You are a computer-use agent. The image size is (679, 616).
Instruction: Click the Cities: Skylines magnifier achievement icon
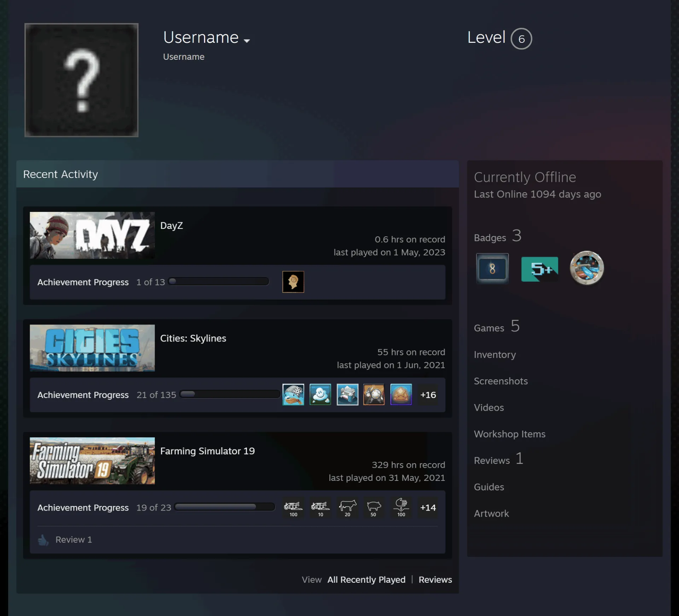pyautogui.click(x=374, y=395)
